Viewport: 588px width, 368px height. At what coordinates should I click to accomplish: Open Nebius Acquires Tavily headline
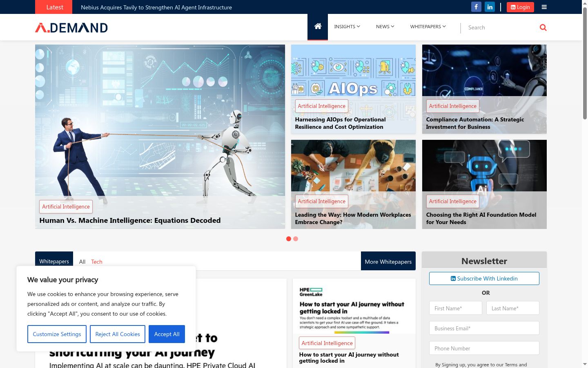coord(156,7)
